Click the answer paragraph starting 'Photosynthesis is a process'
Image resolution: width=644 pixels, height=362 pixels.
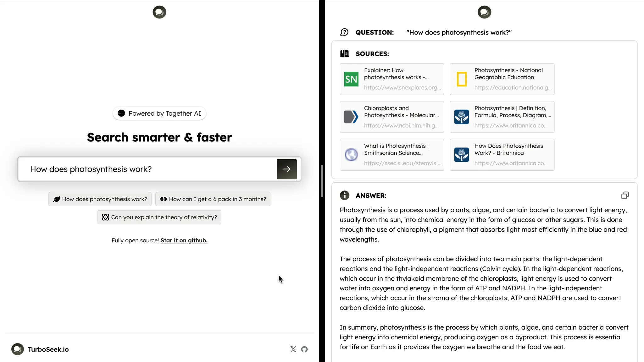point(484,225)
